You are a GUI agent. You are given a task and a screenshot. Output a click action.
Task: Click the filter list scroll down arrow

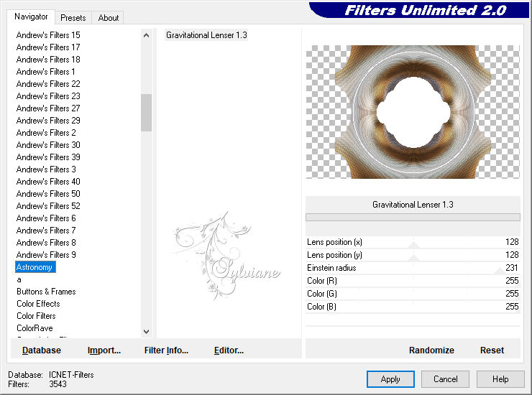pyautogui.click(x=146, y=332)
